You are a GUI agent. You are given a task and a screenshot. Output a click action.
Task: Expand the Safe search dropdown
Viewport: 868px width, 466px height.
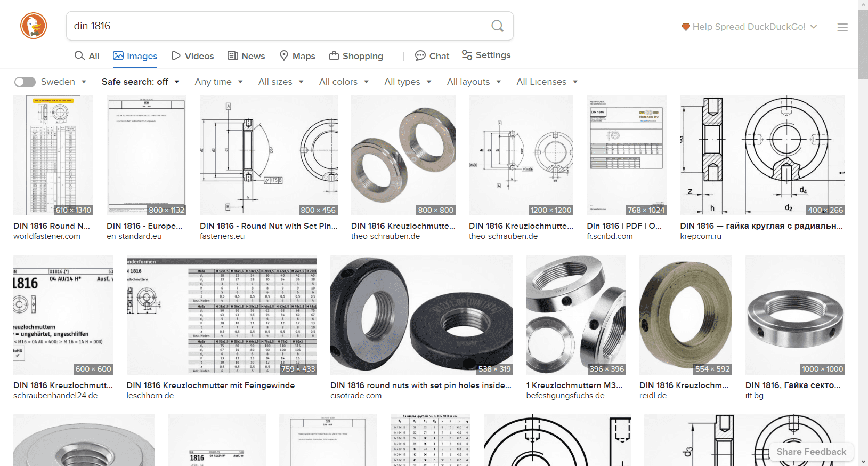[140, 82]
